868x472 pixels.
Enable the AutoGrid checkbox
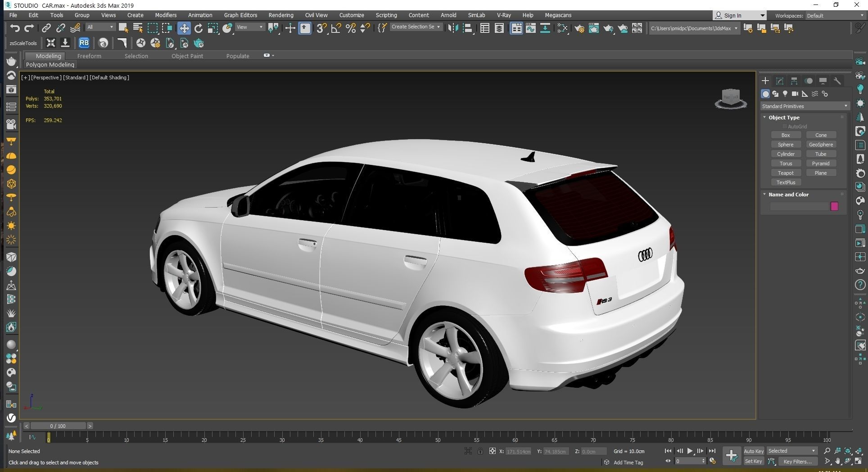(785, 127)
